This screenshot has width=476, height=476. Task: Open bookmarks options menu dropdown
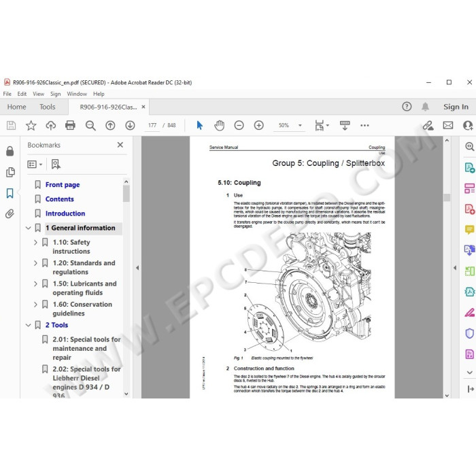pyautogui.click(x=35, y=165)
